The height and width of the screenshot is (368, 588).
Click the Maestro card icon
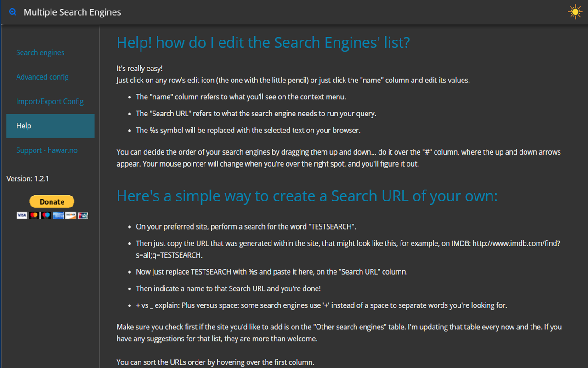45,215
